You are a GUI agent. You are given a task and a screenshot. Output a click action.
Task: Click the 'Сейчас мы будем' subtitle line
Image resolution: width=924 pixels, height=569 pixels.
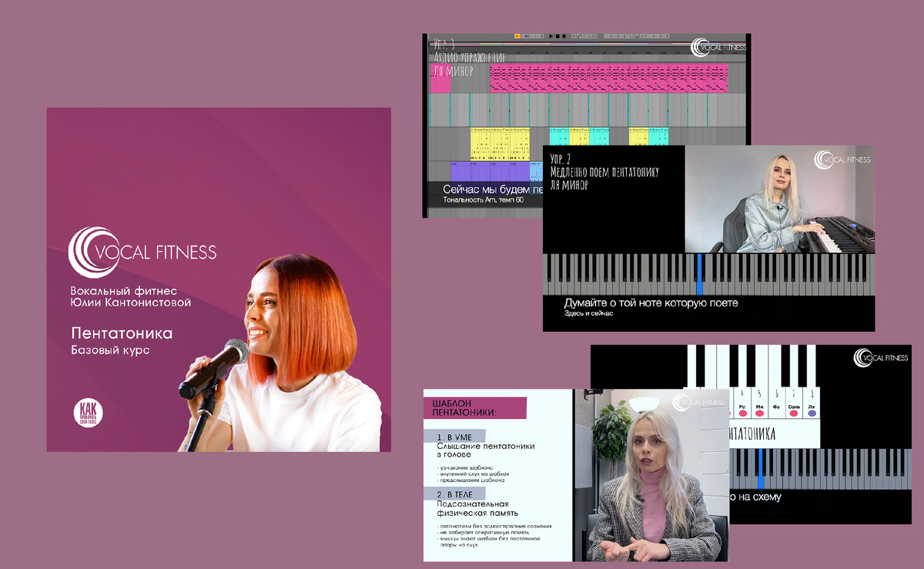(x=493, y=189)
